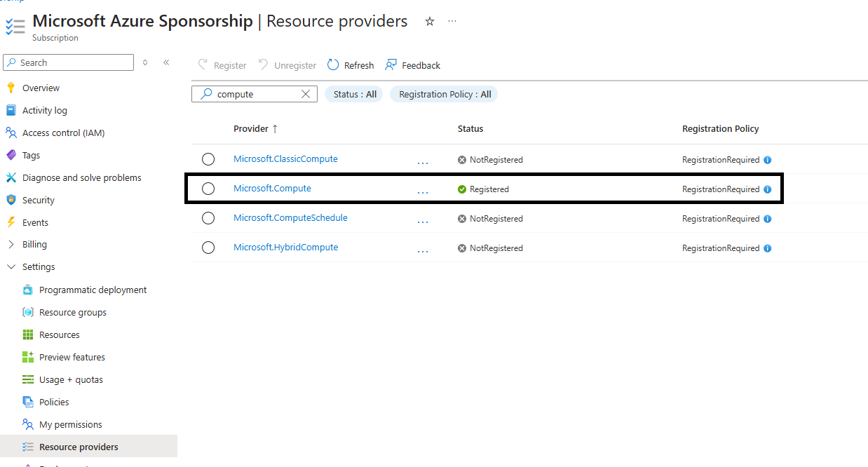Expand the Billing section in sidebar

(11, 245)
